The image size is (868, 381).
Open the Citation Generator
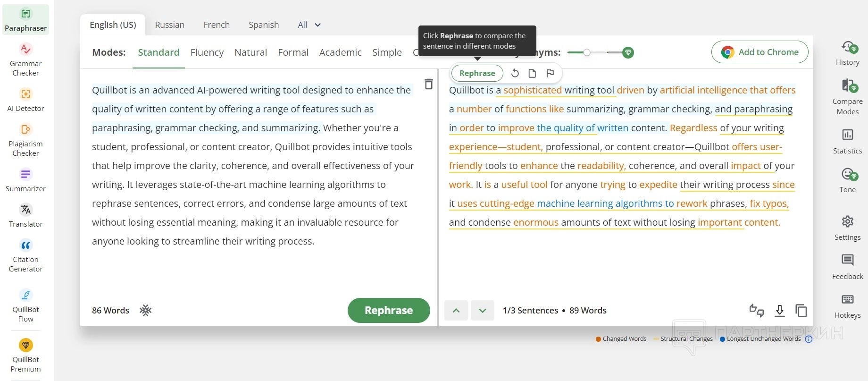coord(25,255)
